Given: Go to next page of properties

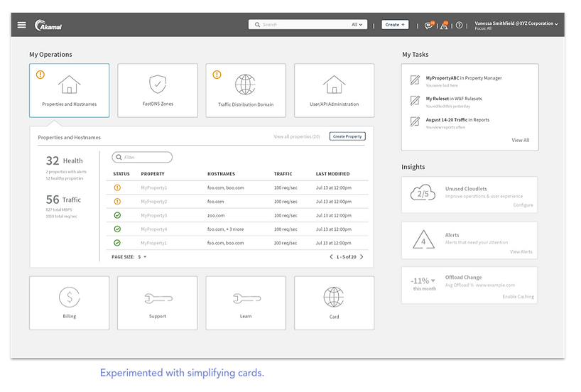Looking at the screenshot, I should click(x=362, y=257).
